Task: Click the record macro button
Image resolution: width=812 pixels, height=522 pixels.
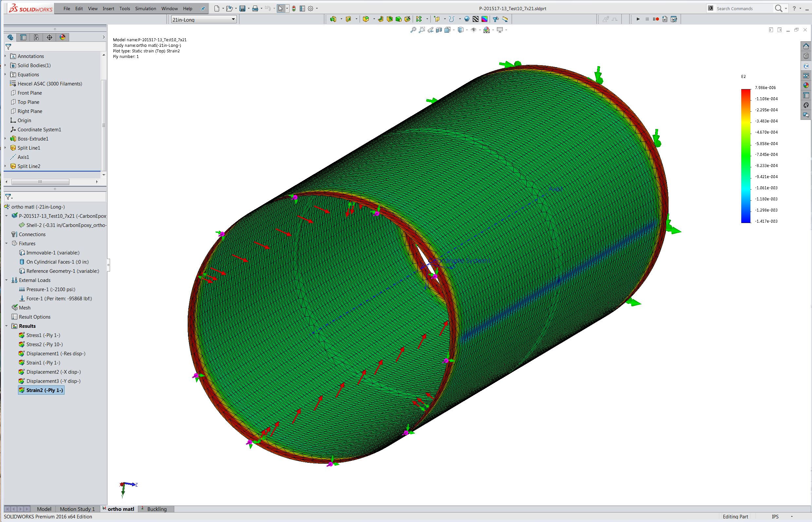Action: pos(656,19)
